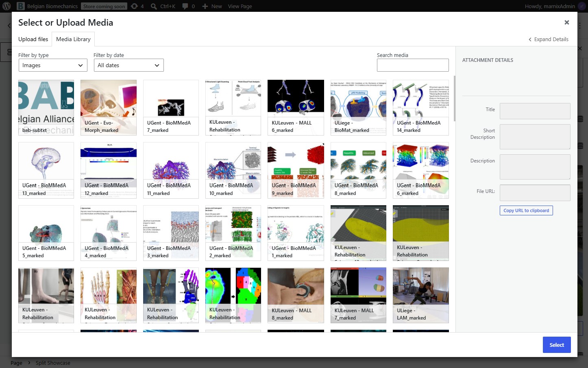This screenshot has width=588, height=368.
Task: Select KULeuven - MALL 8_marked thumbnail
Action: [296, 295]
